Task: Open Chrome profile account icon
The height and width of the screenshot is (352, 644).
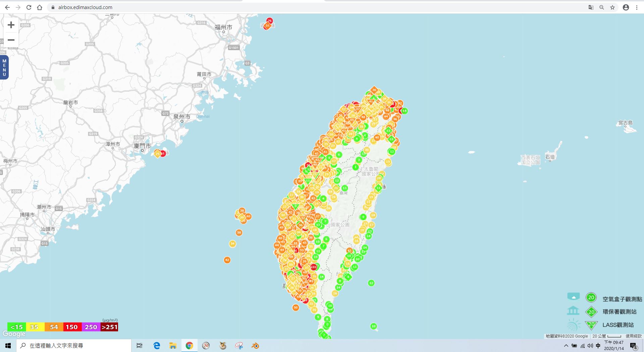Action: [x=626, y=7]
